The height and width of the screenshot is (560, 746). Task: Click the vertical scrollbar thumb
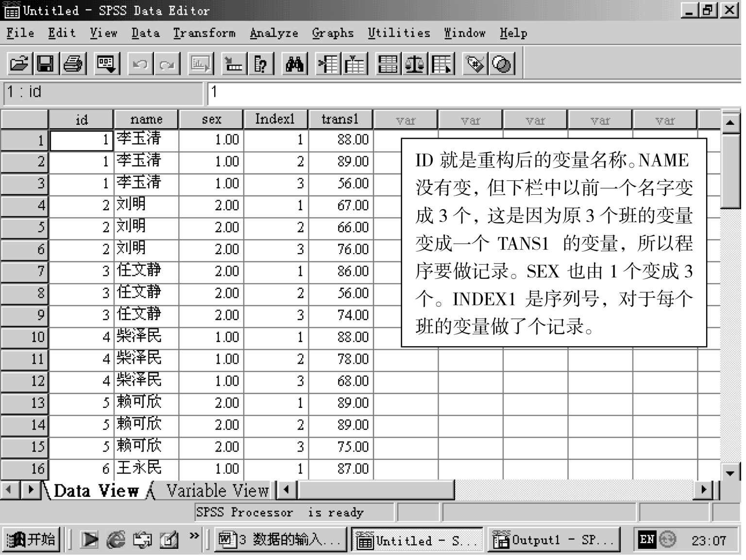point(730,171)
